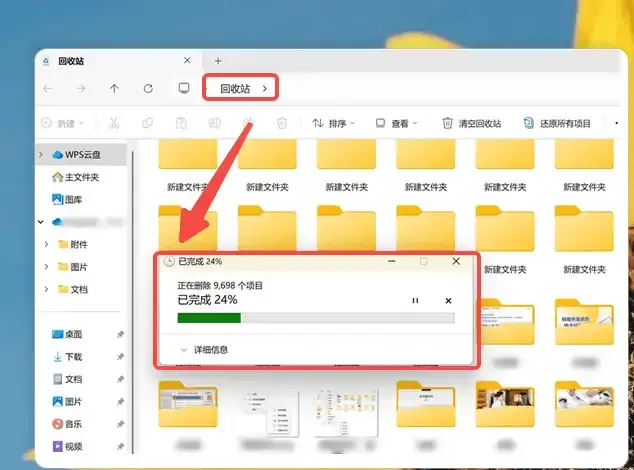Expand 详细信息 in delete dialog
This screenshot has width=634, height=470.
tap(204, 350)
